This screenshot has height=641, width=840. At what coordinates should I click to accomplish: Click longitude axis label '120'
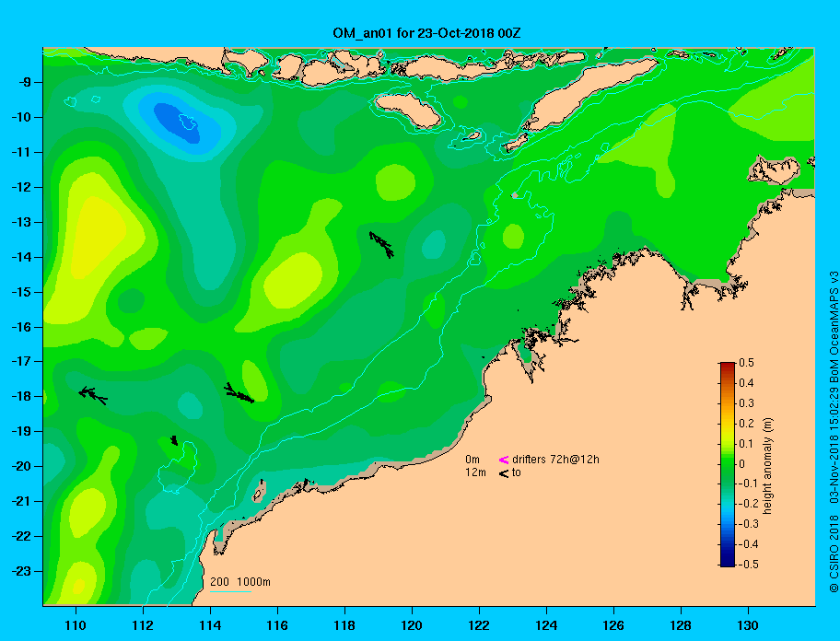pyautogui.click(x=412, y=625)
